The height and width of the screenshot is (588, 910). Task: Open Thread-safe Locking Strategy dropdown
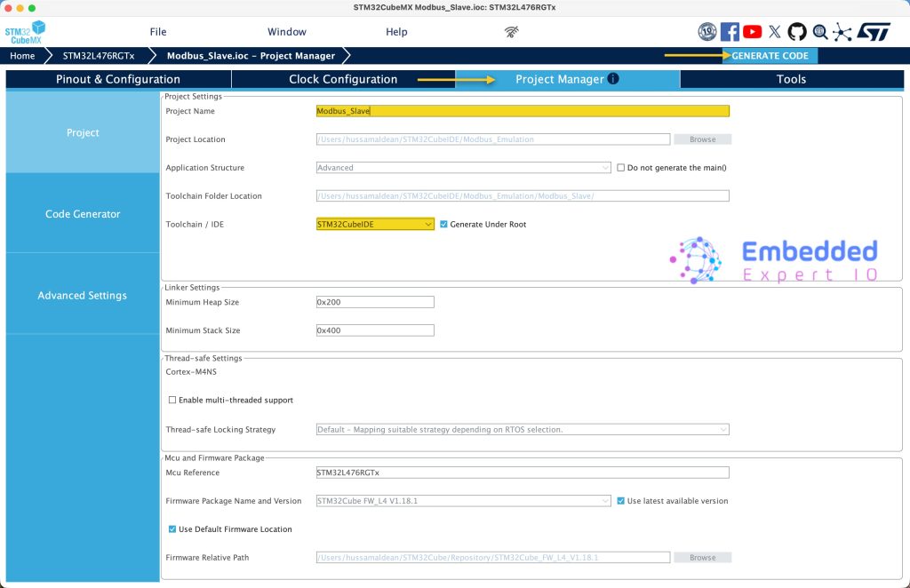click(523, 430)
